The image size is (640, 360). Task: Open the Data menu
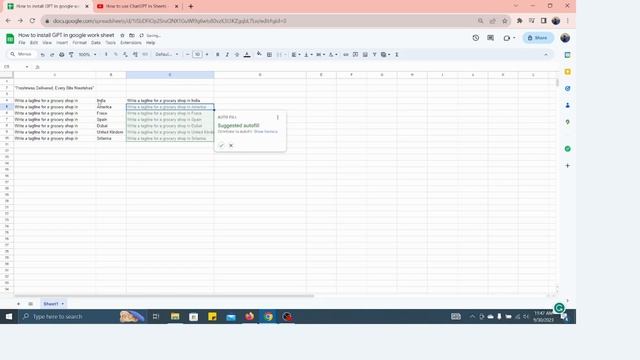[x=96, y=42]
